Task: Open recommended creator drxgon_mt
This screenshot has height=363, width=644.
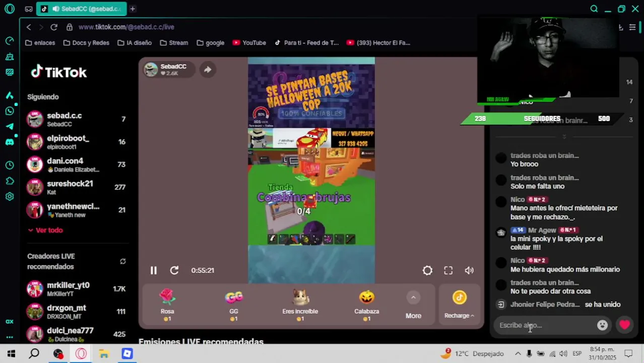Action: click(77, 312)
